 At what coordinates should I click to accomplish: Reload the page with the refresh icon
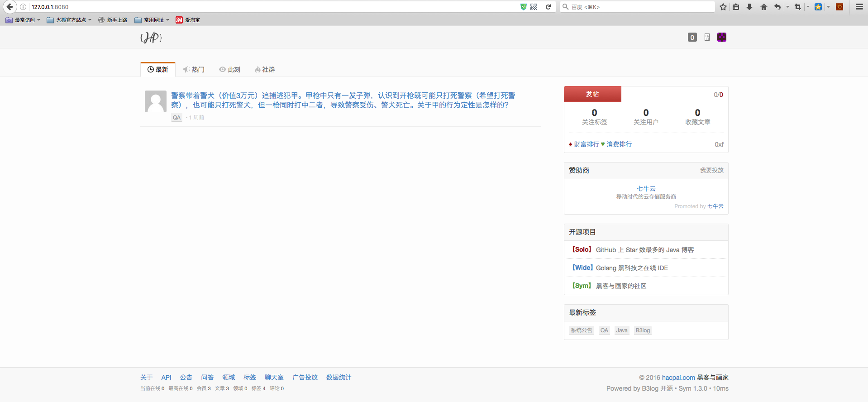pos(548,7)
